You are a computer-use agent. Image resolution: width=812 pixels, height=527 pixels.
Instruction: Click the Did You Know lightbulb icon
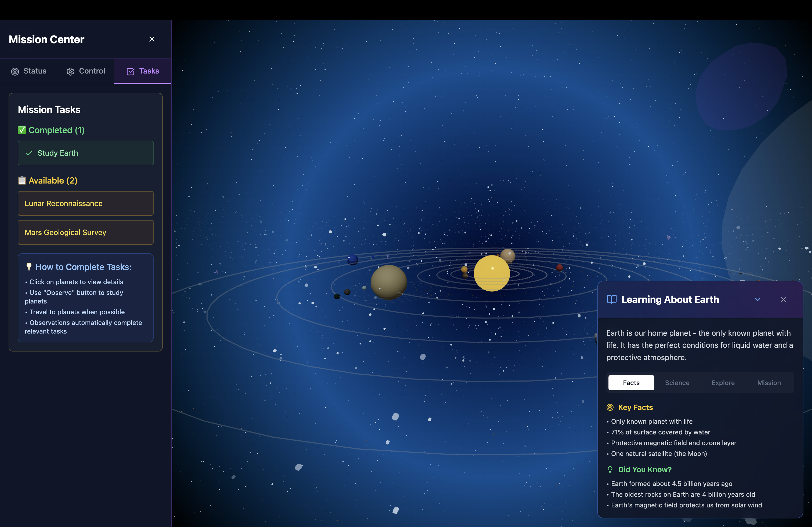coord(610,470)
